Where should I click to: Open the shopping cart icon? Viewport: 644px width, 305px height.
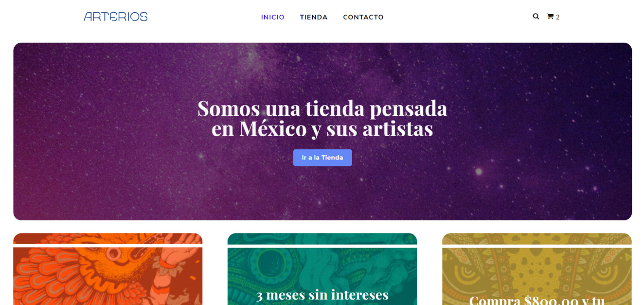pyautogui.click(x=550, y=17)
